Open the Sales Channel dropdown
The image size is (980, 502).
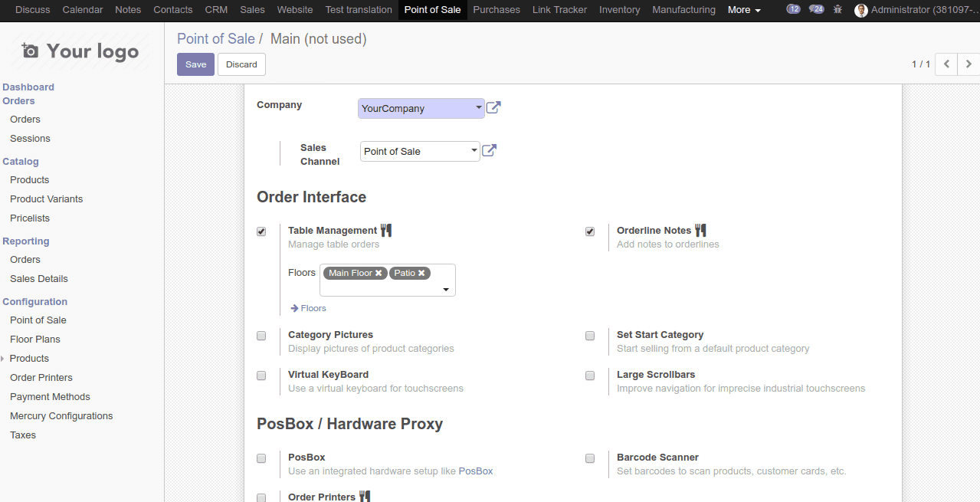474,150
